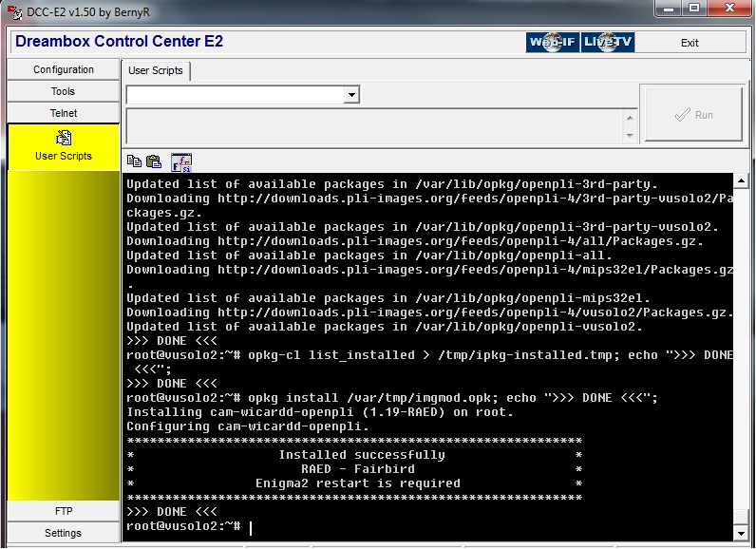
Task: Click the Run button
Action: point(693,115)
